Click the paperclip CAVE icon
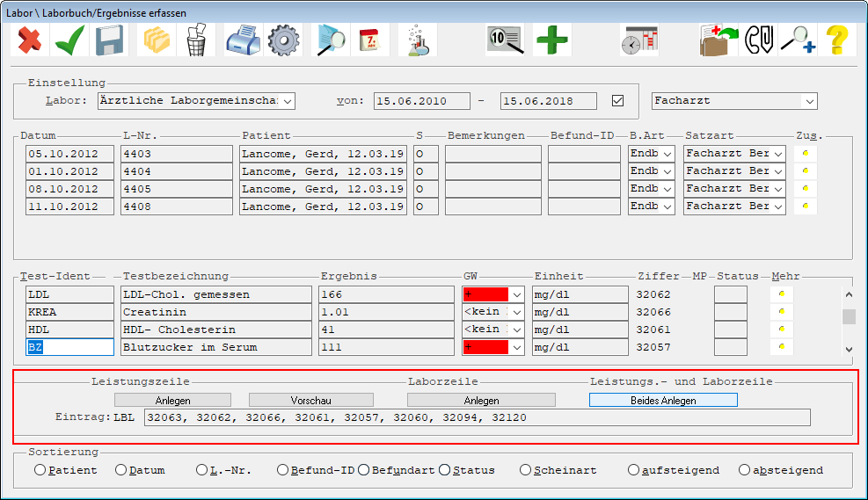The height and width of the screenshot is (500, 868). (x=758, y=40)
